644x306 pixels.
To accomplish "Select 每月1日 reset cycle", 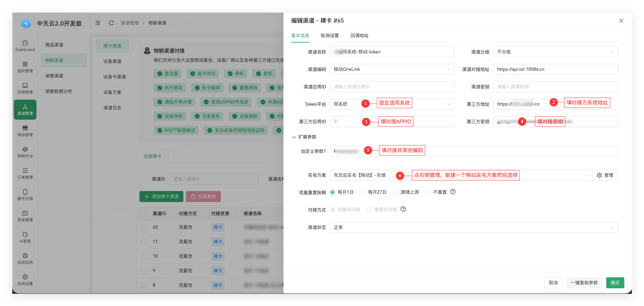I will click(x=342, y=192).
